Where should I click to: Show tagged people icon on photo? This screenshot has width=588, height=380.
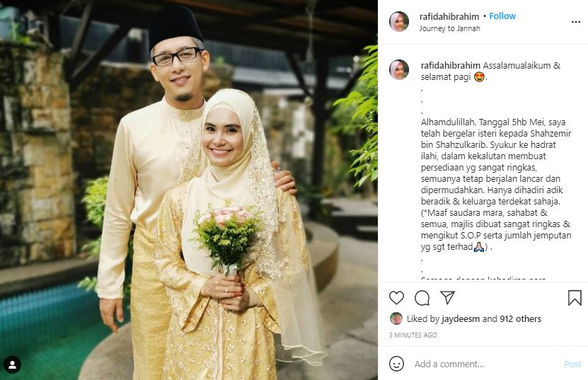12,365
